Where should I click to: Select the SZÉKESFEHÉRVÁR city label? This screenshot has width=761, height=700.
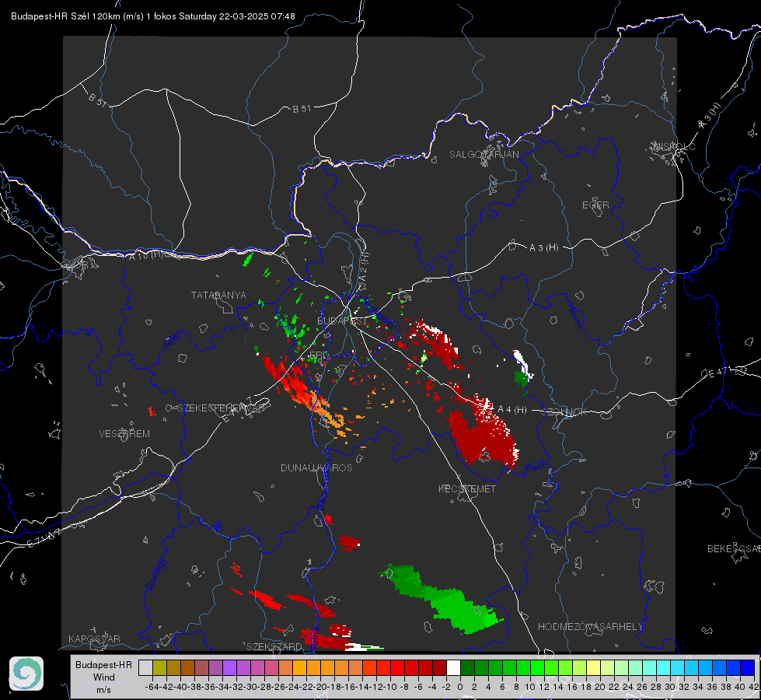coord(222,408)
